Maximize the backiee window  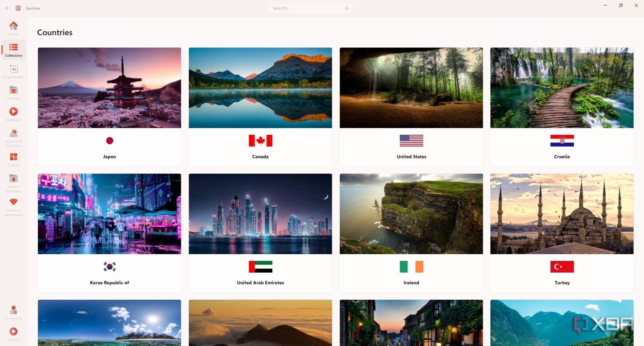[621, 5]
